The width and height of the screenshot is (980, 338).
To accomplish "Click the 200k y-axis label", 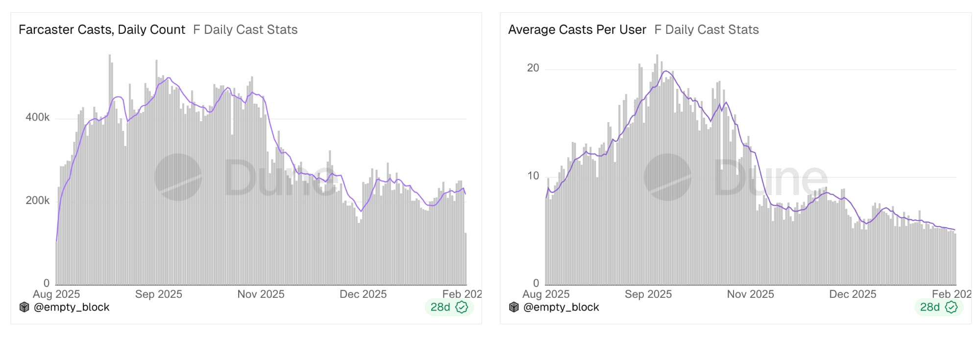I will click(37, 200).
